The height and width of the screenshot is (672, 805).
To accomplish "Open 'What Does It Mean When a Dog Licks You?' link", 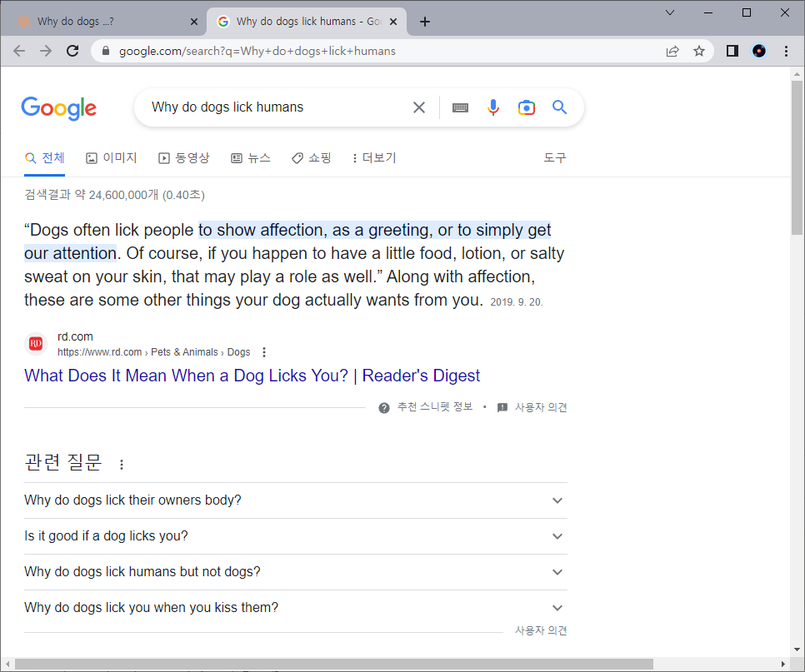I will 252,376.
